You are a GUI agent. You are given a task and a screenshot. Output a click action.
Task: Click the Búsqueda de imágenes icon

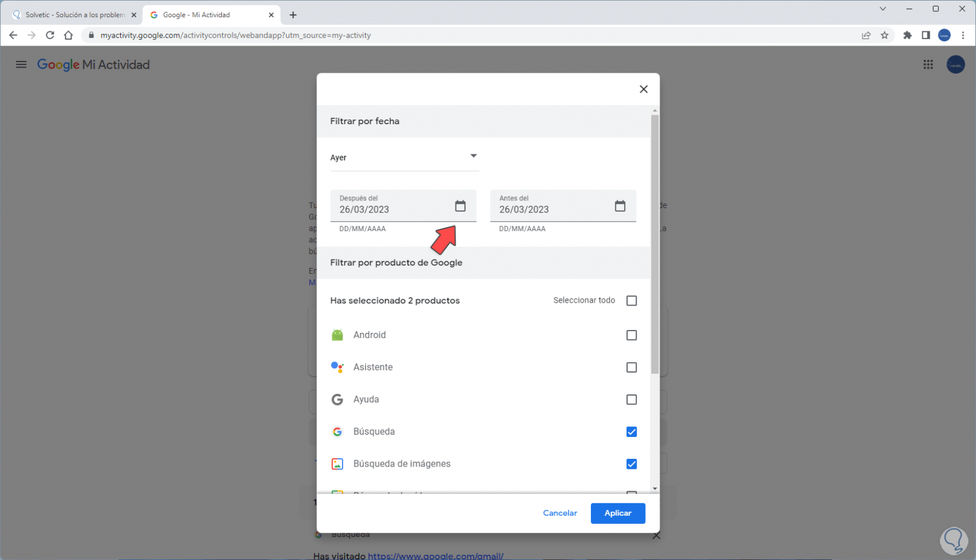[337, 464]
